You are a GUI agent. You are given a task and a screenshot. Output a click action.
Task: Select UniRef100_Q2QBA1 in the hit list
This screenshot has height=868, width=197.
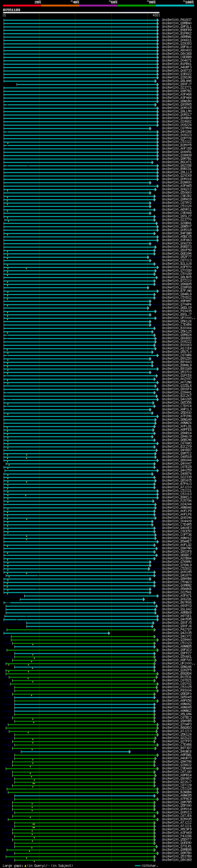(x=177, y=223)
